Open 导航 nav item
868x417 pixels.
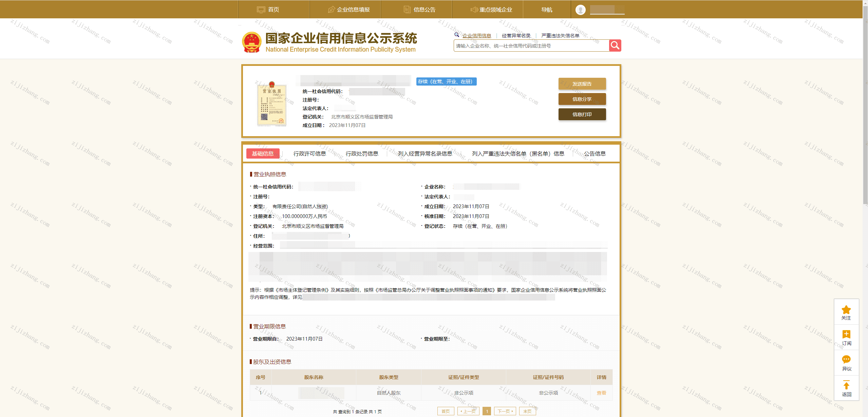(547, 10)
